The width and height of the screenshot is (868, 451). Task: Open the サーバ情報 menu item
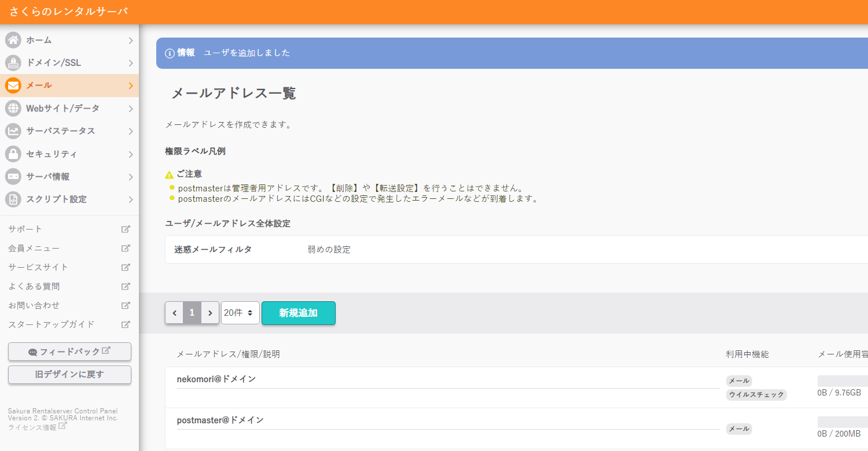69,176
